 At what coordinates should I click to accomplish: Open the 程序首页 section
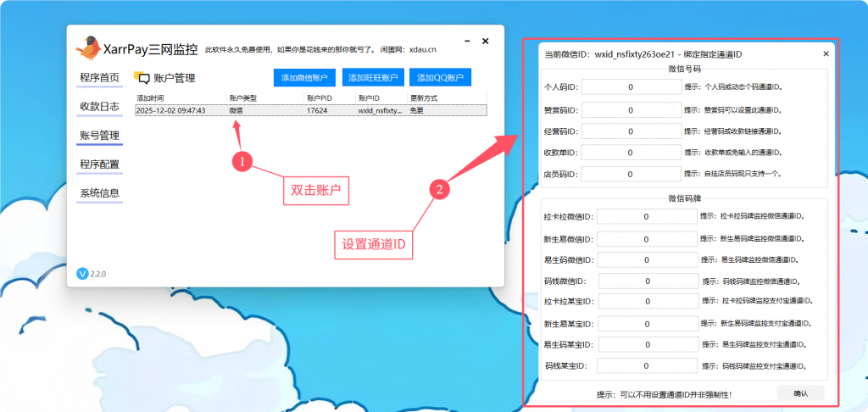tap(100, 77)
